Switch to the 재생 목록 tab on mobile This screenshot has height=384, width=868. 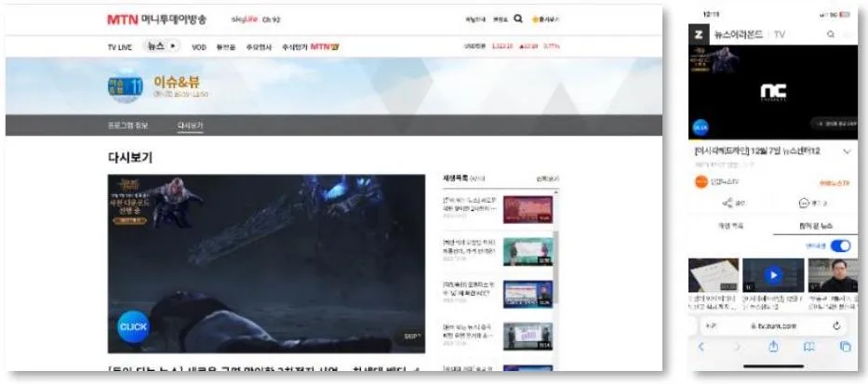coord(730,226)
